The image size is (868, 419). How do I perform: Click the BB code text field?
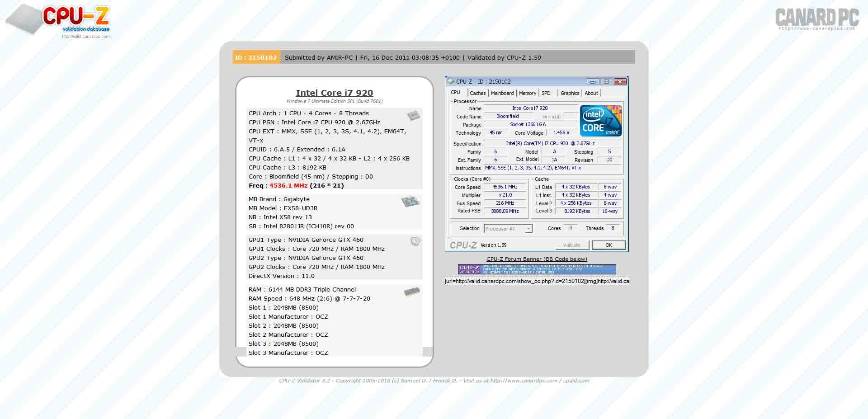pos(537,281)
